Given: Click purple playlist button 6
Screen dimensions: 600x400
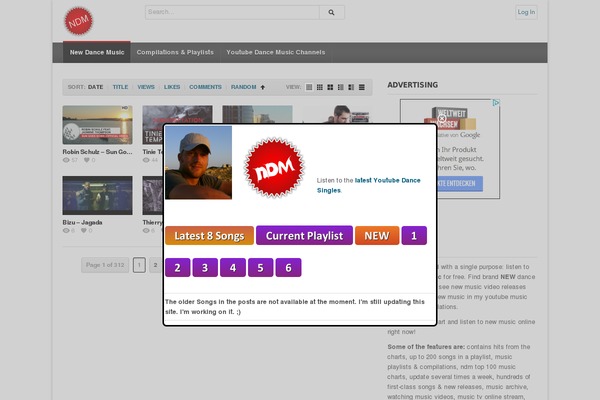Looking at the screenshot, I should 288,268.
